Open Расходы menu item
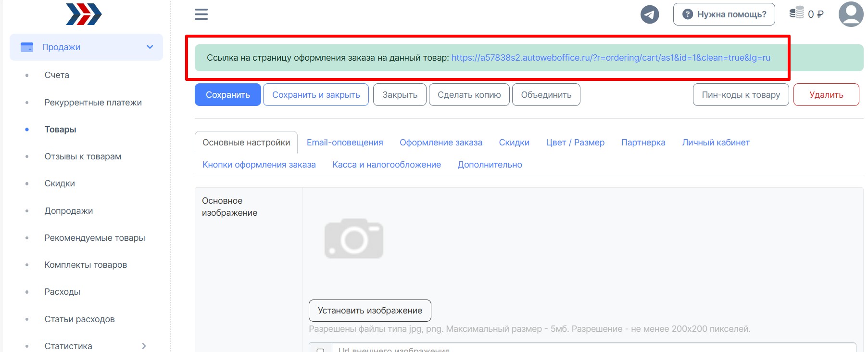 63,292
